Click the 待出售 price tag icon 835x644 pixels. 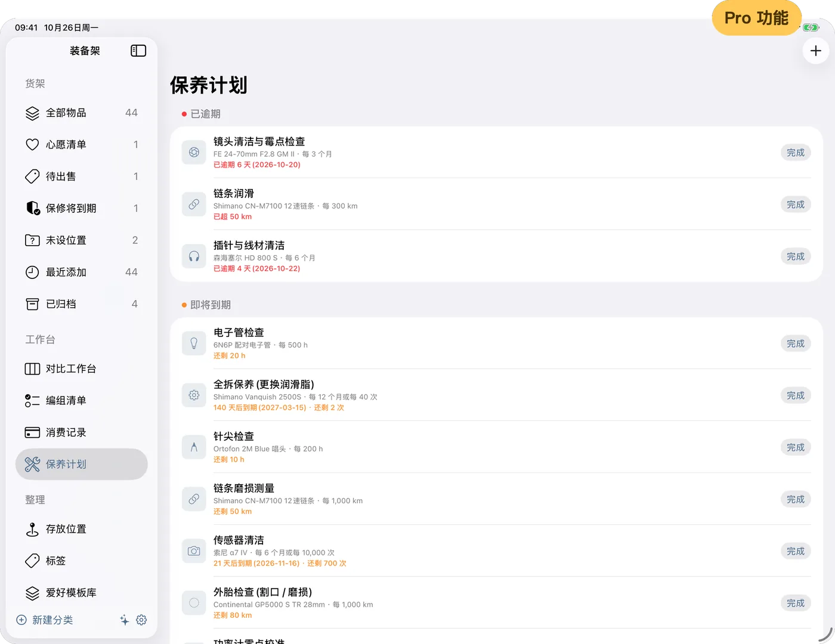(x=32, y=177)
